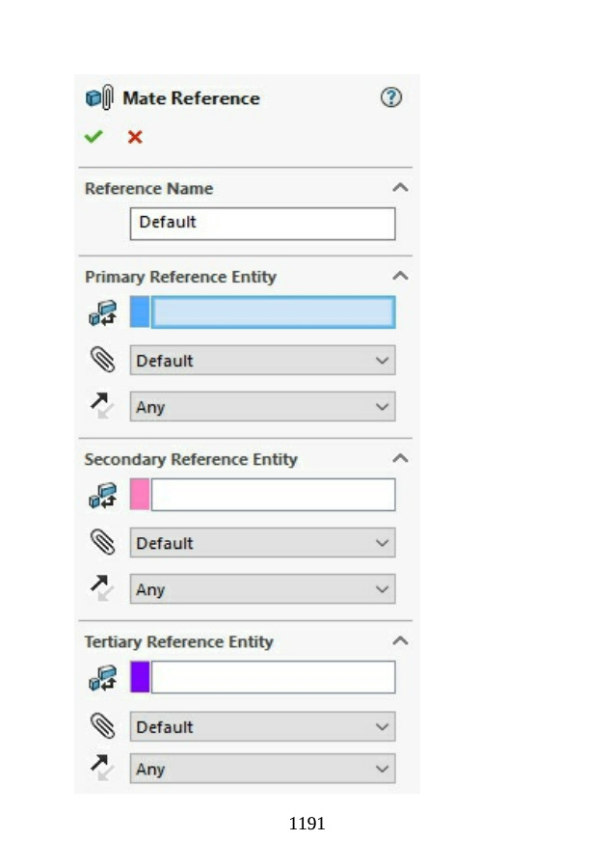Open the Mate Reference help icon
Viewport: 613px width, 868px height.
coord(390,97)
